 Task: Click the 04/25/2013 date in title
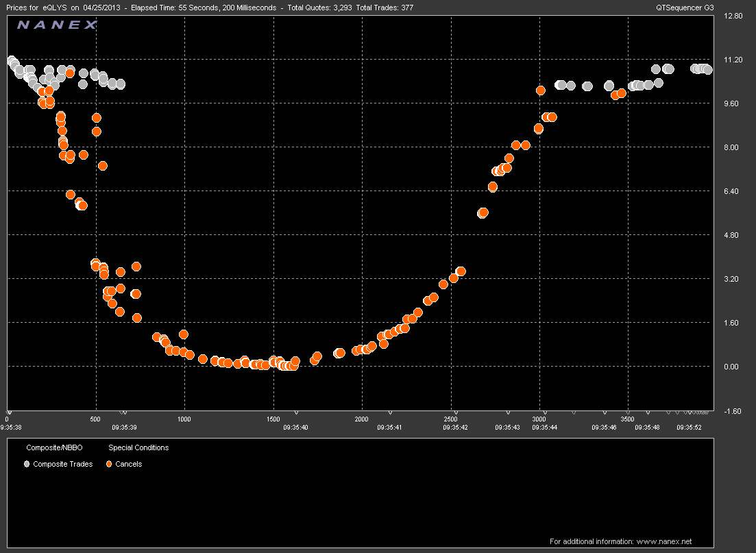coord(101,8)
